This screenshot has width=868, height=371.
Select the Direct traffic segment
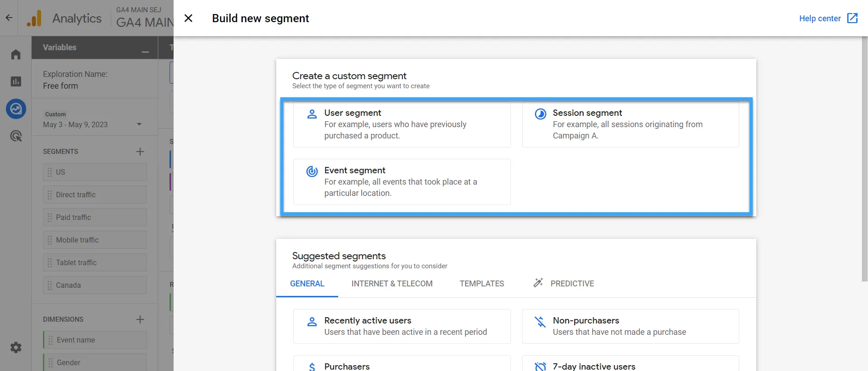pyautogui.click(x=95, y=195)
